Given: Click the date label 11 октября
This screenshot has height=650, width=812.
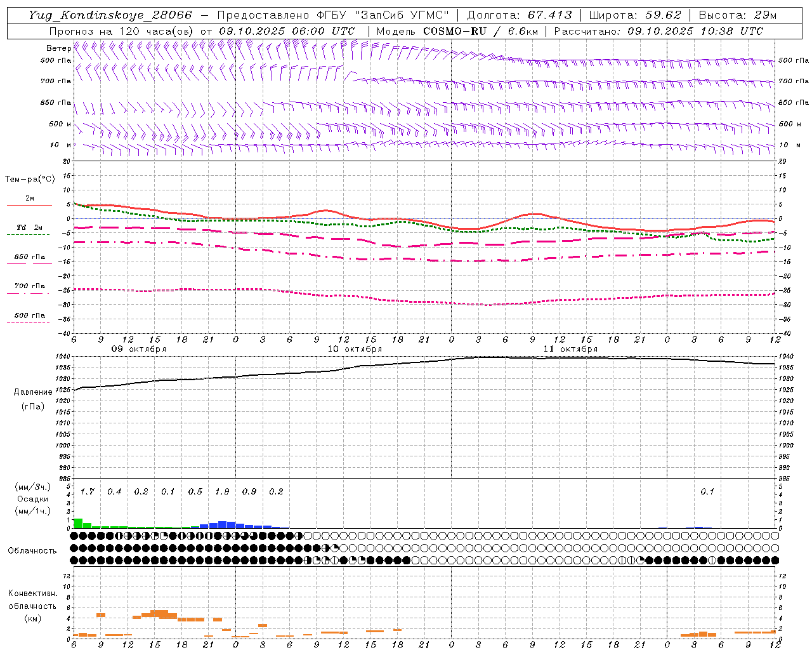Looking at the screenshot, I should click(570, 349).
